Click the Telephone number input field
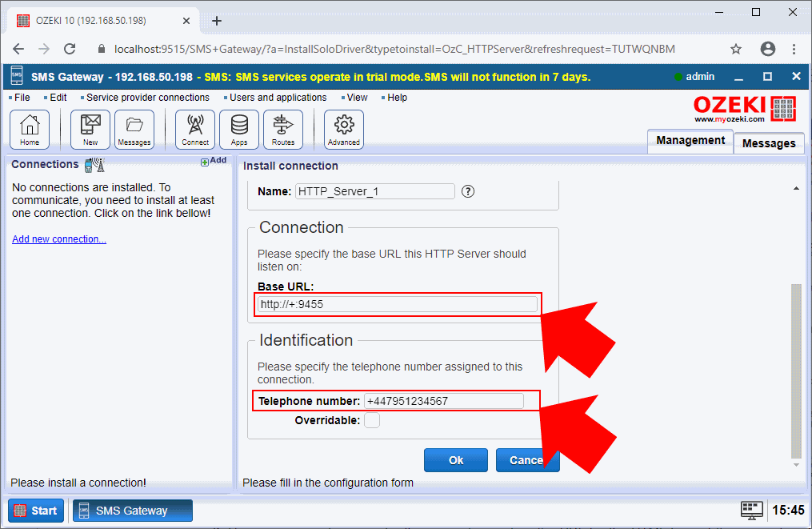The height and width of the screenshot is (529, 812). click(444, 401)
